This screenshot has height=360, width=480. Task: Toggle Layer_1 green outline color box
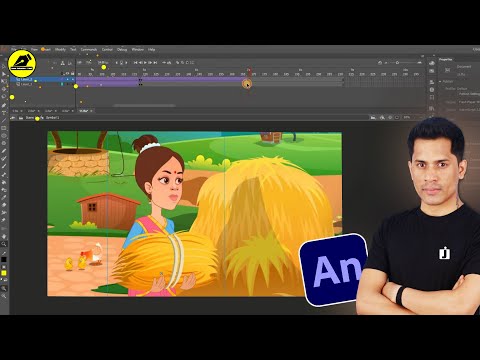point(62,84)
